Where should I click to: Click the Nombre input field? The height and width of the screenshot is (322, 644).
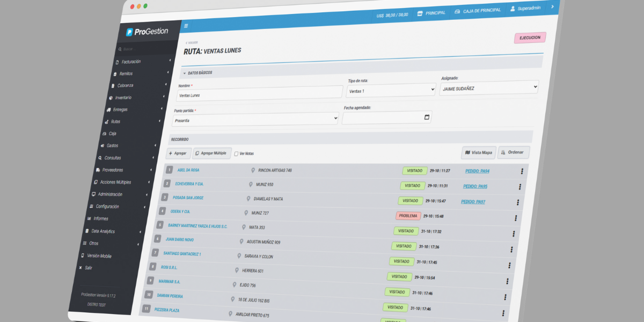coord(259,93)
